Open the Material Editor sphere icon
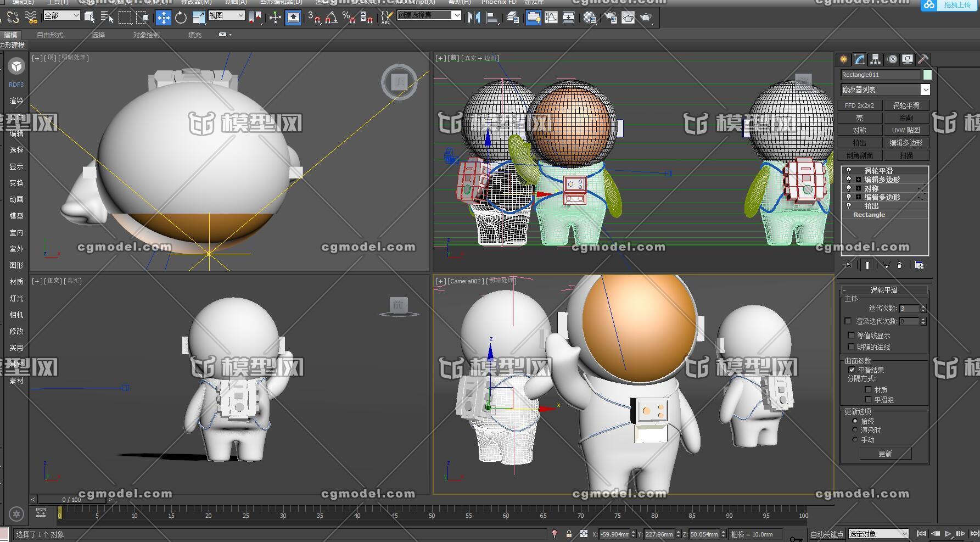 pyautogui.click(x=590, y=18)
